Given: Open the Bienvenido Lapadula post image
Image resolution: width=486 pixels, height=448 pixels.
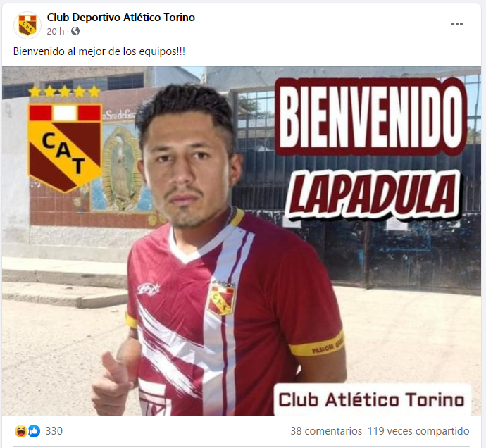Looking at the screenshot, I should [242, 241].
